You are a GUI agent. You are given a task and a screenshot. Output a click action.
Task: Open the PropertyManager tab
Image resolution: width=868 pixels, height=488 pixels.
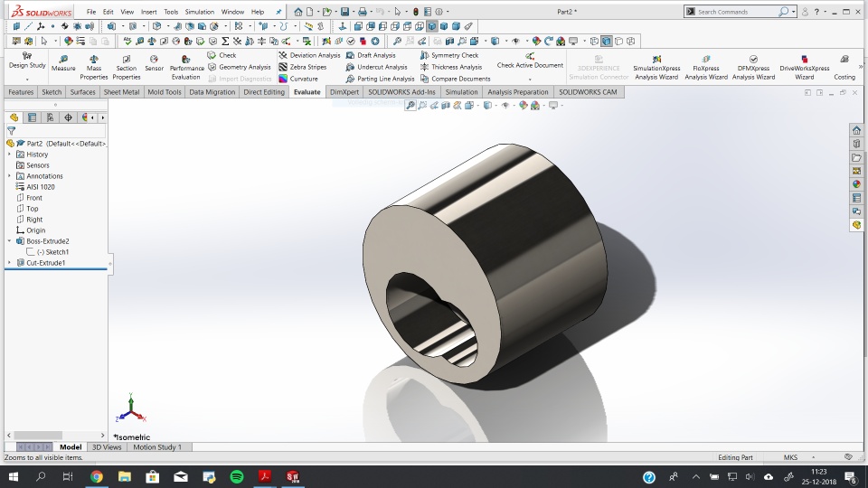tap(33, 117)
